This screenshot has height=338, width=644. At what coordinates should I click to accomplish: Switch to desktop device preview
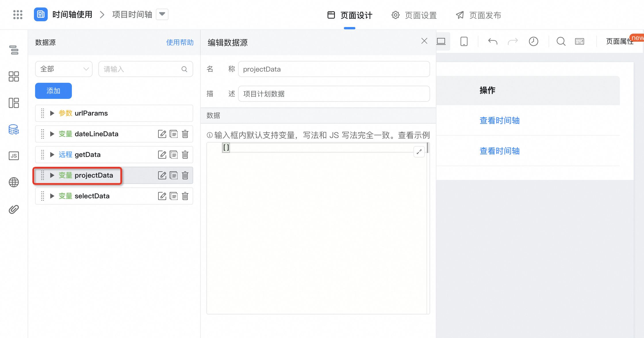pos(441,41)
